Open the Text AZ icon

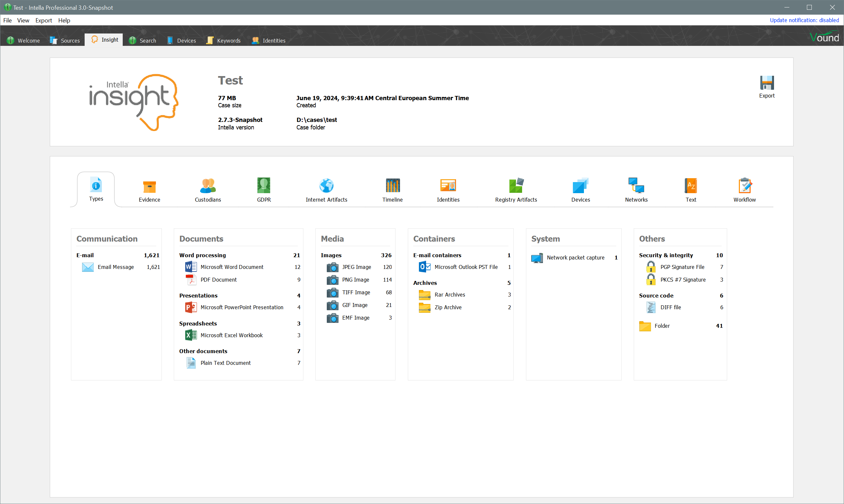690,186
